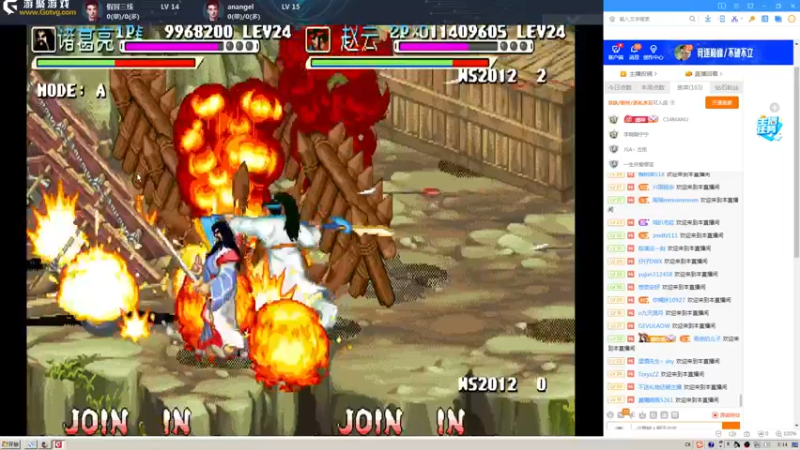Click the download arrow icon in browser toolbar
Viewport: 800px width, 450px height.
(x=708, y=19)
